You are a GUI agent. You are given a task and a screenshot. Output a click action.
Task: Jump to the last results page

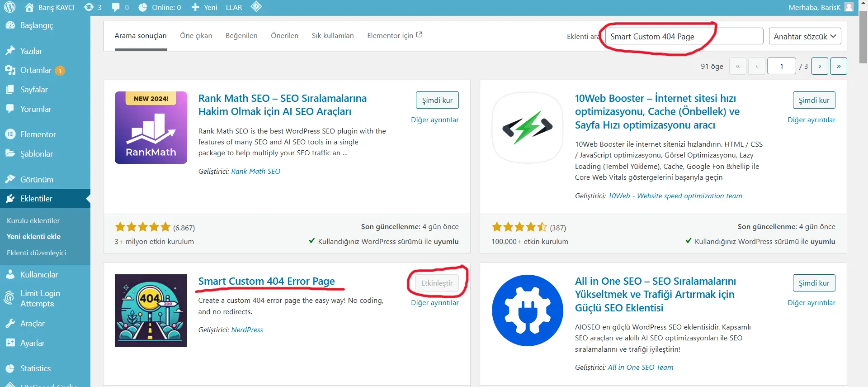(839, 66)
